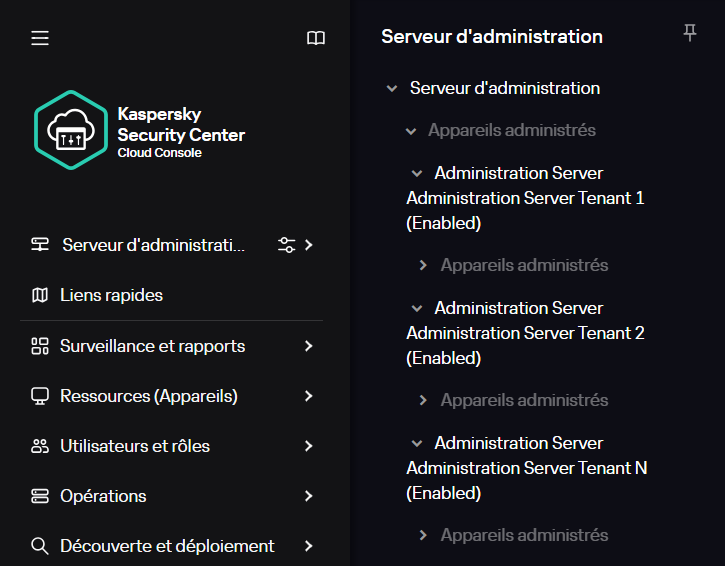Click the hamburger menu icon
The width and height of the screenshot is (725, 566).
pyautogui.click(x=40, y=38)
